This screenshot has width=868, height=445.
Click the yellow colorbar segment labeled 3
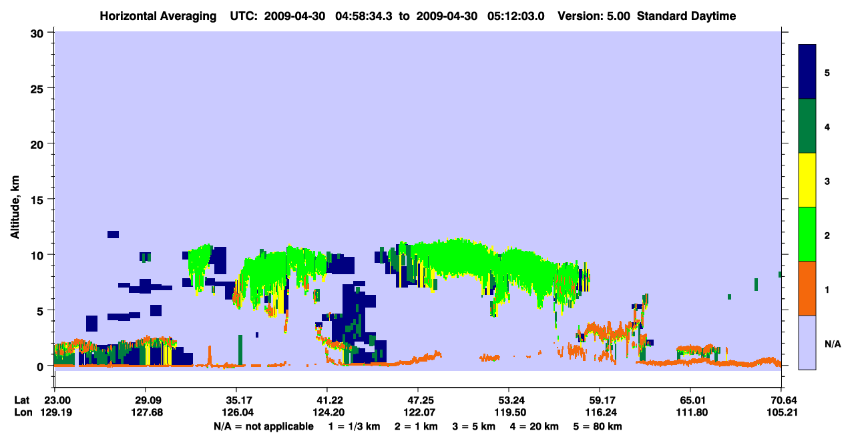tap(807, 180)
